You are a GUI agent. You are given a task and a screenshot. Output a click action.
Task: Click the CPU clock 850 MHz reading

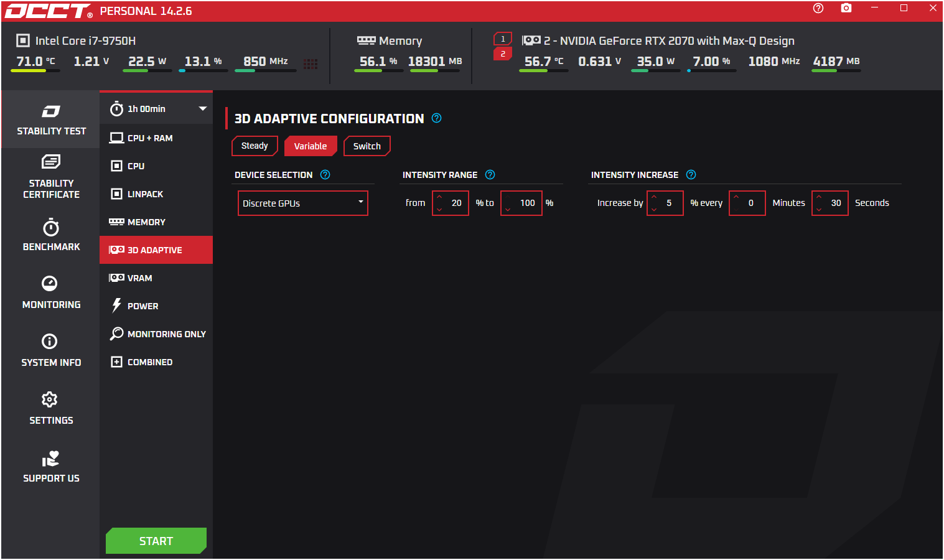click(266, 62)
